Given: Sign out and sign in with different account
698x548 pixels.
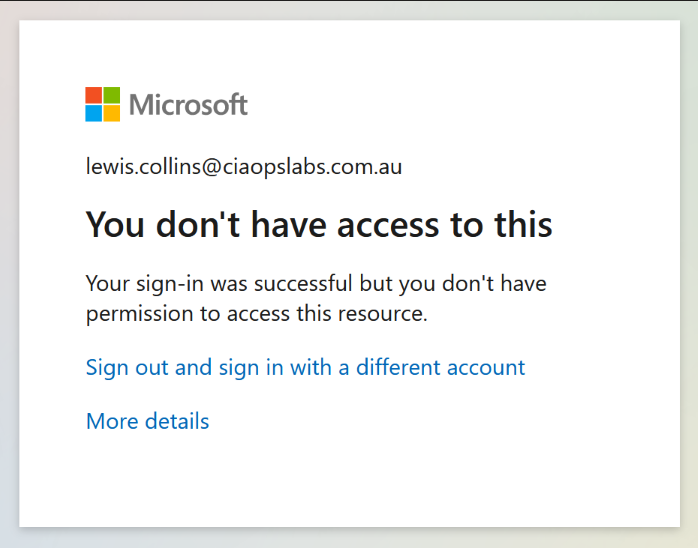Looking at the screenshot, I should [x=305, y=367].
